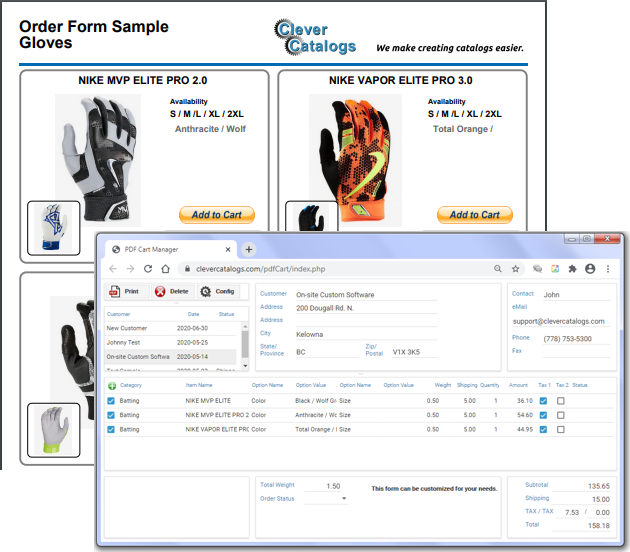The width and height of the screenshot is (630, 552).
Task: Uncheck the first Batting row checkbox
Action: (x=112, y=401)
